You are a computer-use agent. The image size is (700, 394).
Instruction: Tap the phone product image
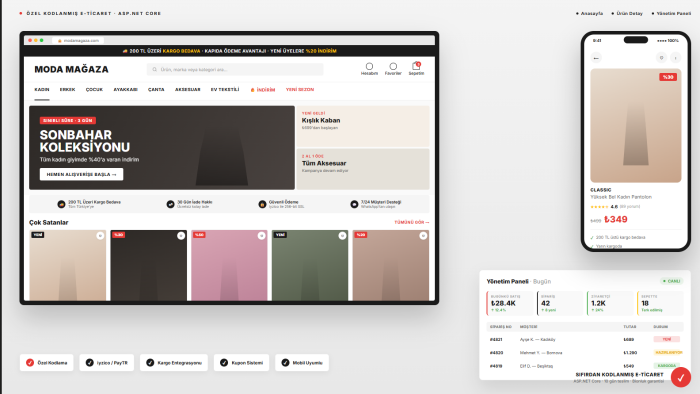[x=636, y=125]
